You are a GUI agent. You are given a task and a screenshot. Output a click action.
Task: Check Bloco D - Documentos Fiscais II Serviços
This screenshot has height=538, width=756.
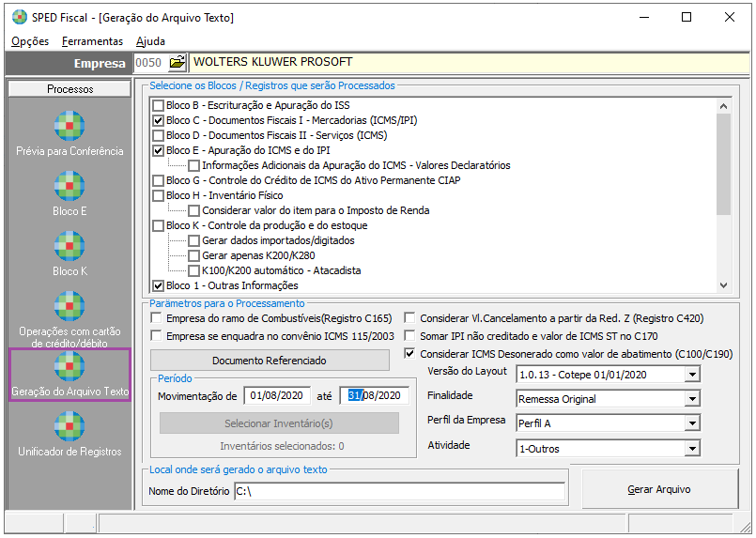click(158, 135)
